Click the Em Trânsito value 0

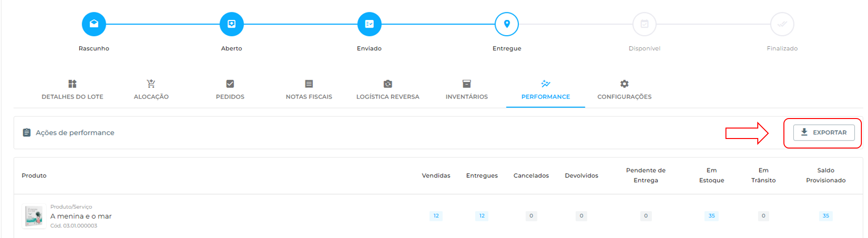point(763,216)
